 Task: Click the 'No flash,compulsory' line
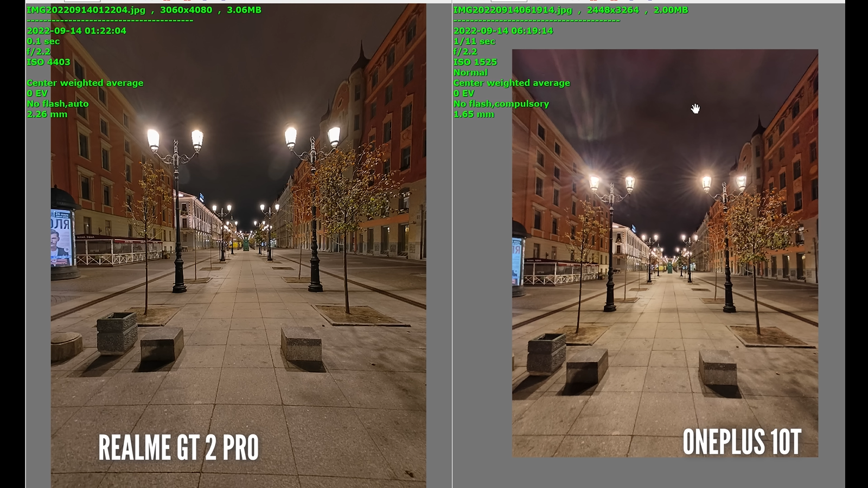coord(501,104)
